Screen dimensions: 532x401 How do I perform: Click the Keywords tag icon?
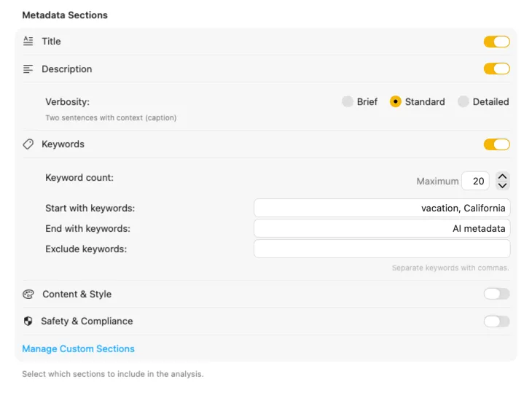pos(28,144)
